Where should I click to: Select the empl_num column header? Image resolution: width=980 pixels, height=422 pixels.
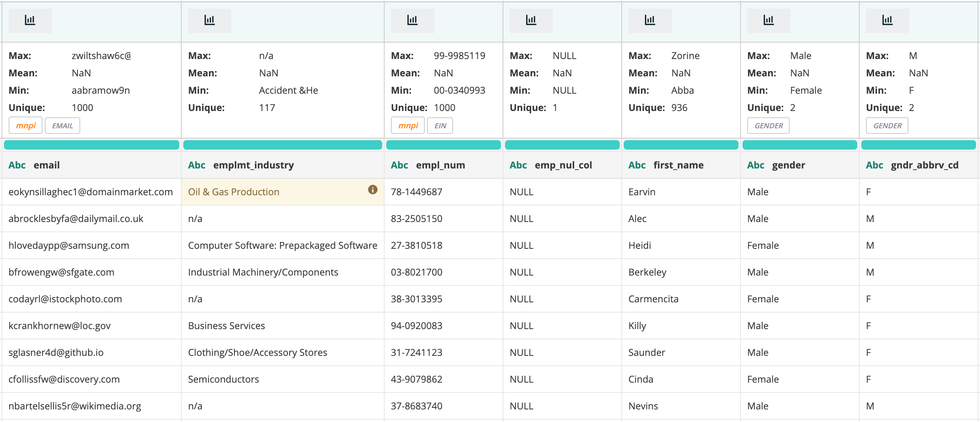(440, 165)
